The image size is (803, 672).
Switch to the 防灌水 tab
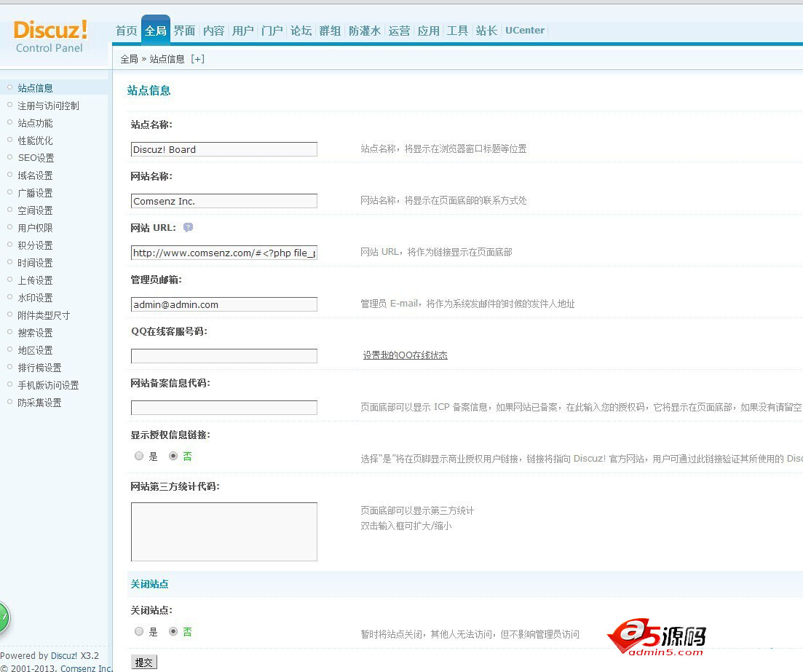click(364, 31)
